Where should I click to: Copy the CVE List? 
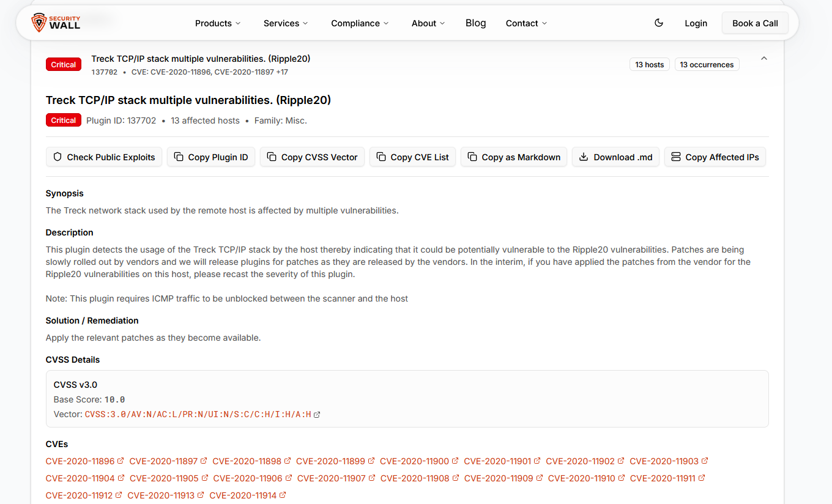(412, 157)
